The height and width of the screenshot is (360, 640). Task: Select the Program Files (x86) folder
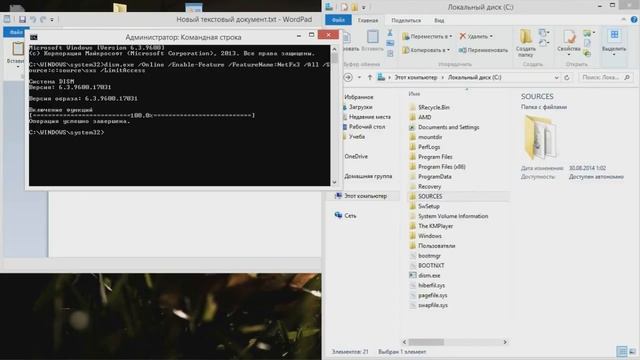[x=442, y=167]
